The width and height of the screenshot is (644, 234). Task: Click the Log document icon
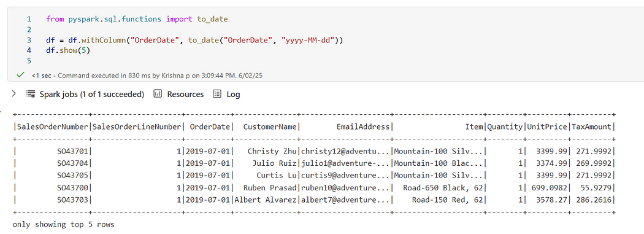click(217, 94)
